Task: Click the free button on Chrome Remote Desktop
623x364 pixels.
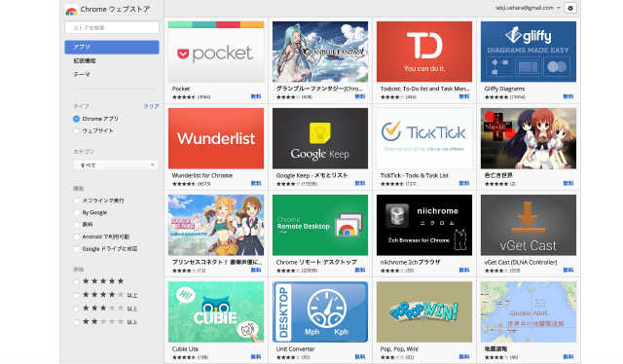Action: click(360, 271)
